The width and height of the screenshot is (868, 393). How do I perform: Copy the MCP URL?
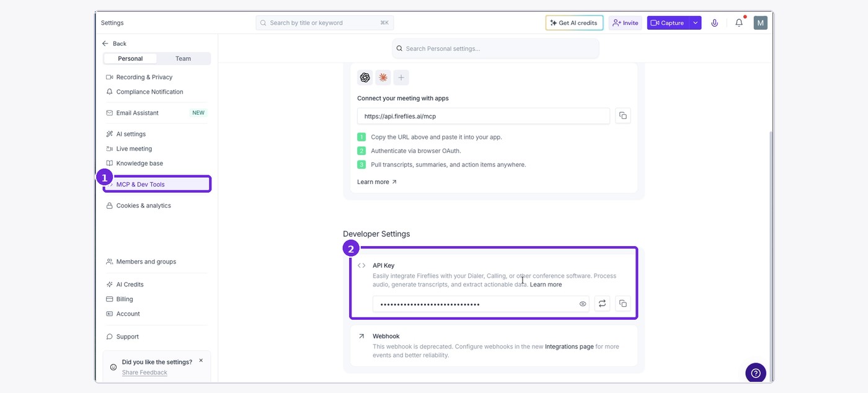(623, 116)
